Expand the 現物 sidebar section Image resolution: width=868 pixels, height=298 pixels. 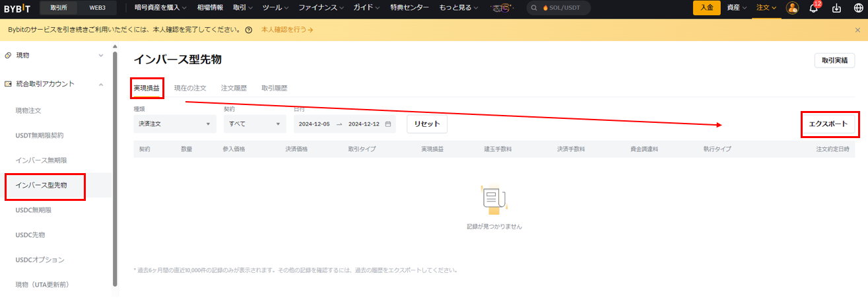(101, 55)
